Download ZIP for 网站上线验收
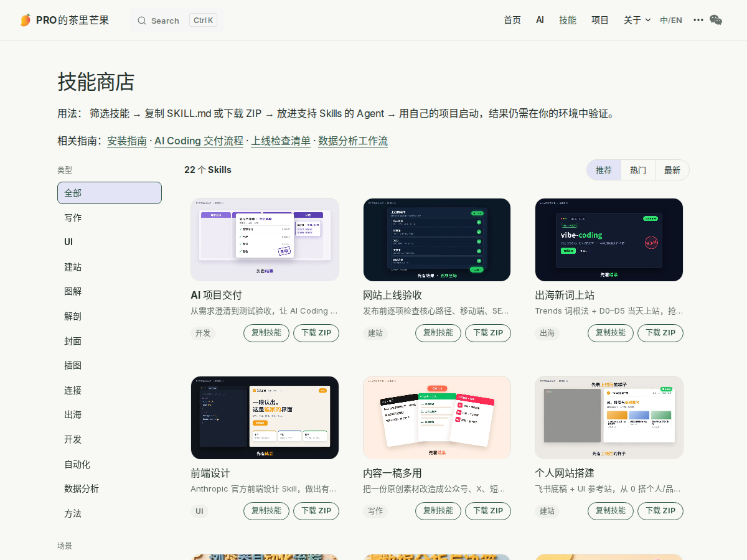Viewport: 747px width, 560px height. pos(488,333)
